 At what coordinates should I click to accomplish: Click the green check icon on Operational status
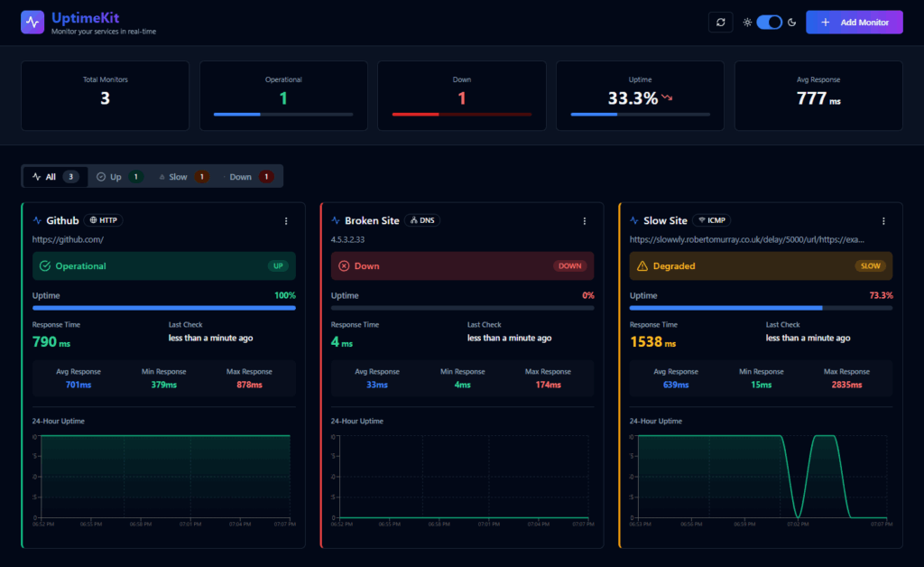coord(44,266)
